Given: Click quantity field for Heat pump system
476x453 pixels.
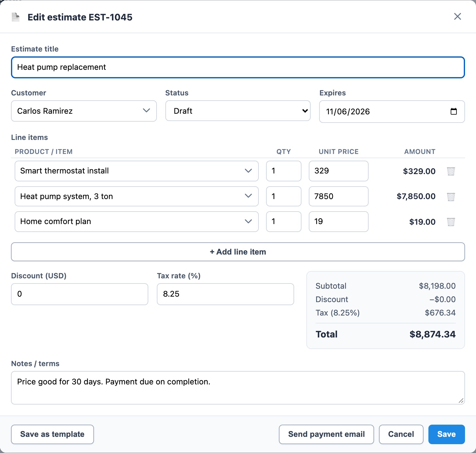Looking at the screenshot, I should pyautogui.click(x=284, y=196).
